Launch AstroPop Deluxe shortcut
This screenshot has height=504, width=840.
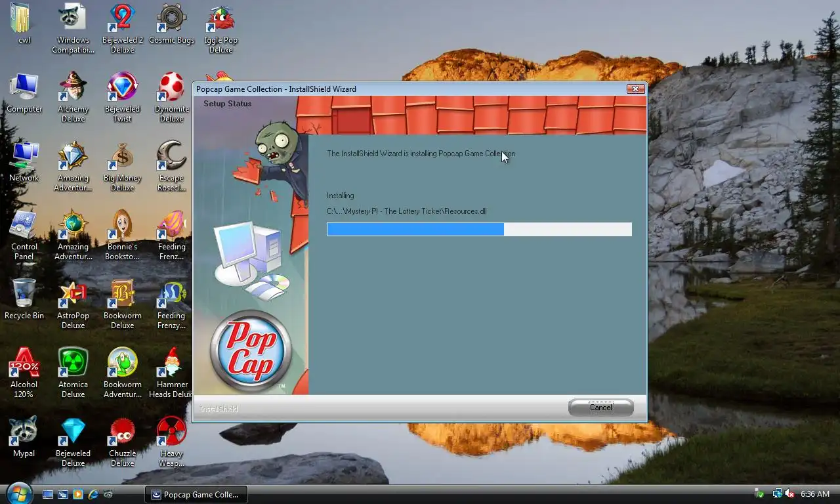click(73, 304)
